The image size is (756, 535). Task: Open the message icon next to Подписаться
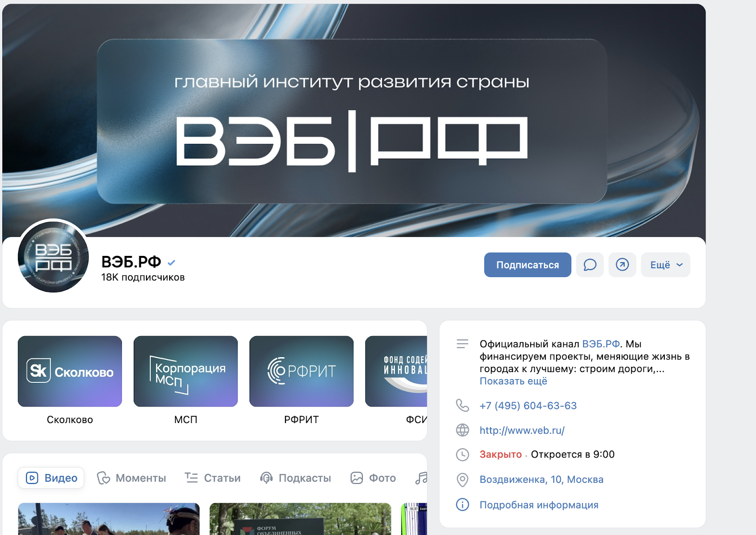pos(590,265)
